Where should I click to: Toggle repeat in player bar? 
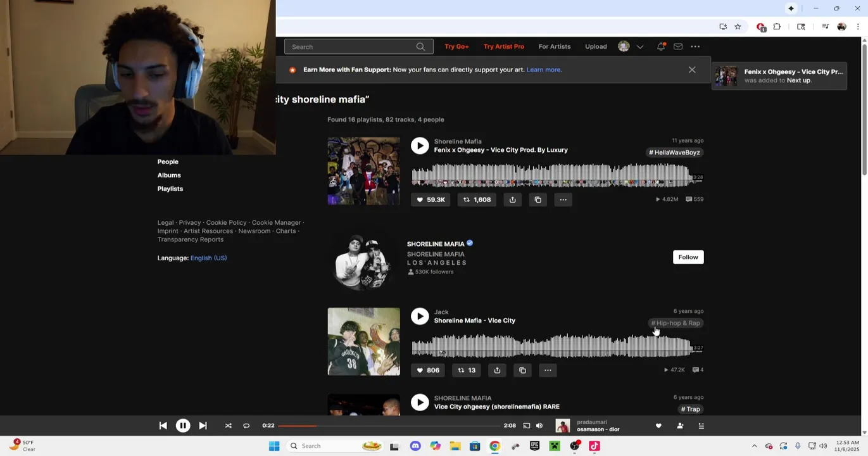click(246, 426)
